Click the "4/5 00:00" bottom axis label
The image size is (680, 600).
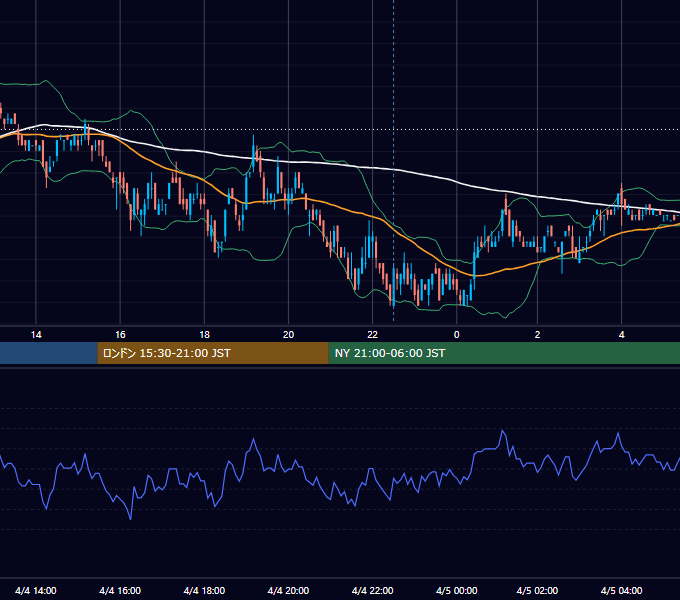click(x=457, y=590)
